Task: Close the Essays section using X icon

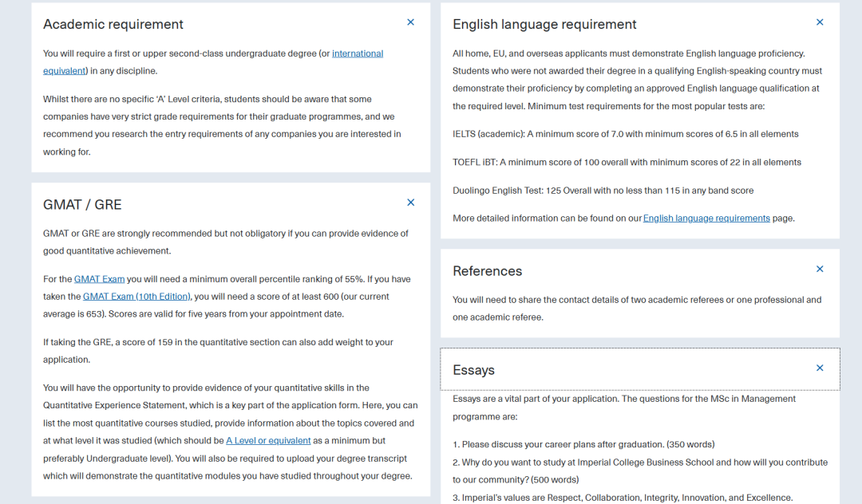Action: [x=820, y=368]
